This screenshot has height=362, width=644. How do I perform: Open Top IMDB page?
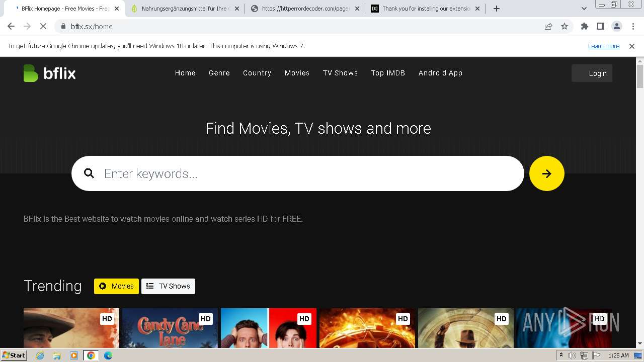tap(388, 73)
